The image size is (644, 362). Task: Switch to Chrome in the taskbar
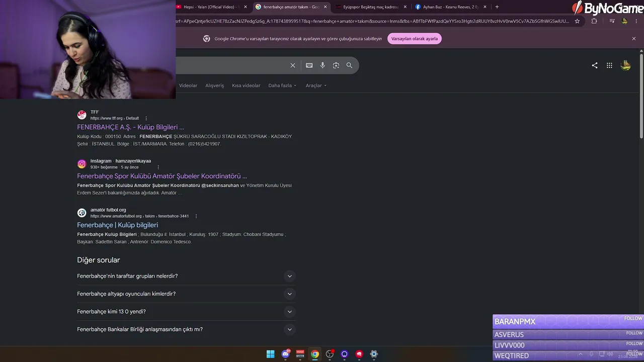point(315,354)
